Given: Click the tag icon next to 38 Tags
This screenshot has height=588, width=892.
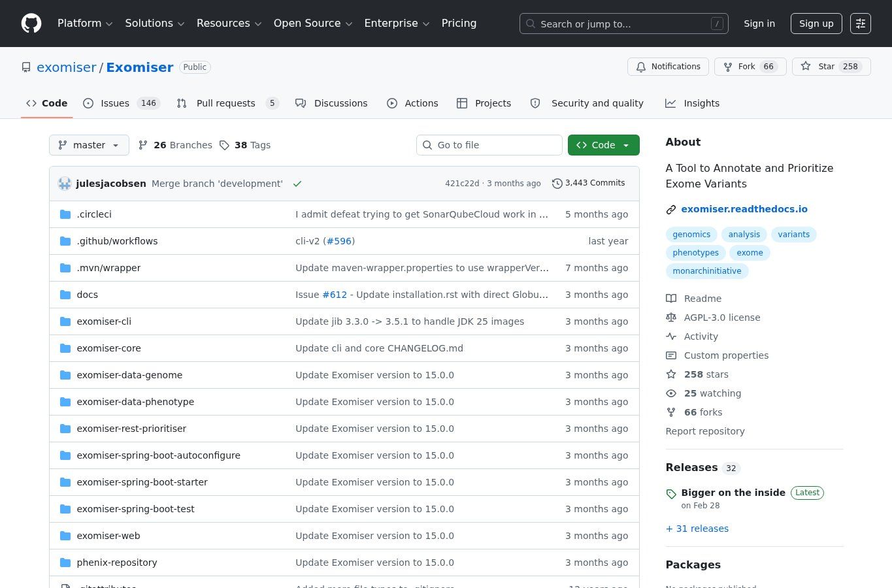Looking at the screenshot, I should pos(224,145).
